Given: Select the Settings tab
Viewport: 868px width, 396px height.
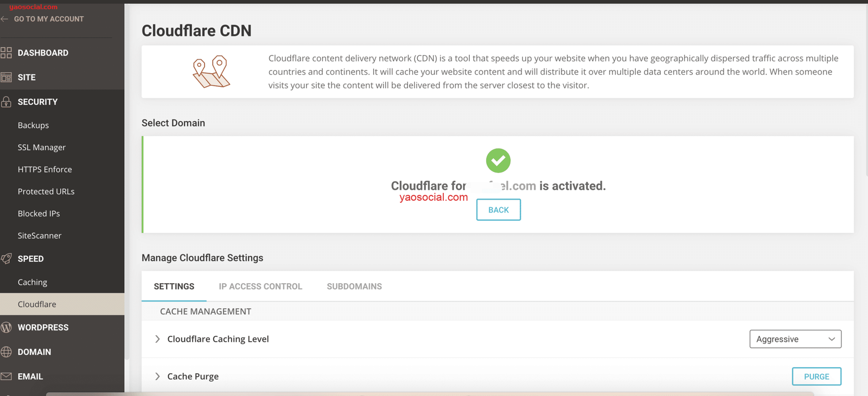Looking at the screenshot, I should 174,286.
